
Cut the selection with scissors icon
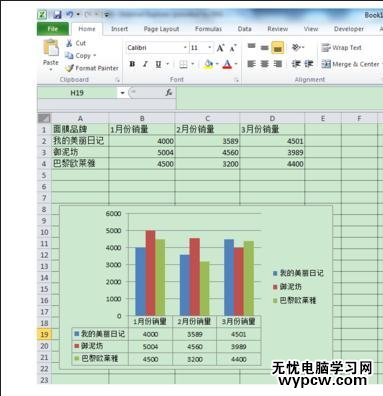pyautogui.click(x=69, y=43)
